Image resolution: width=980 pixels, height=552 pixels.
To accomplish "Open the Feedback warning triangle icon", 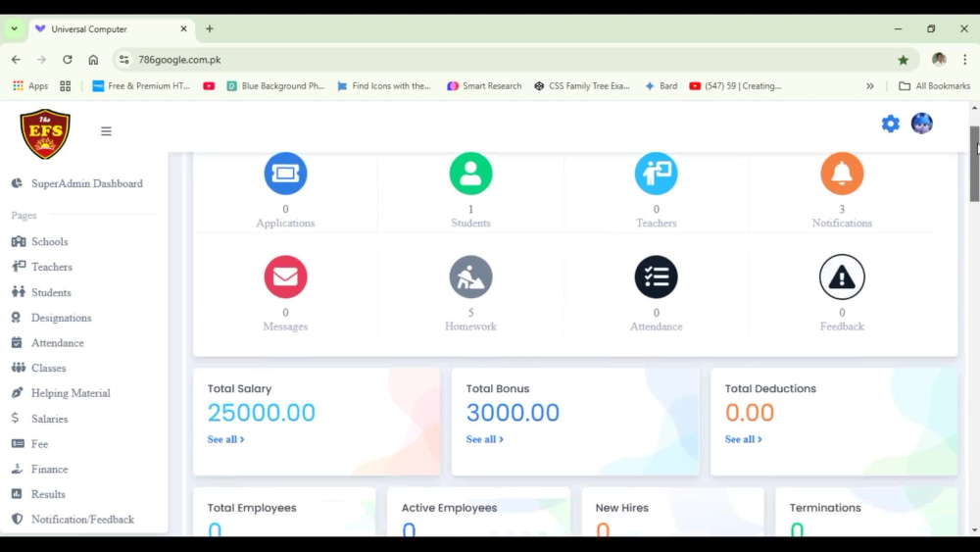I will coord(842,276).
